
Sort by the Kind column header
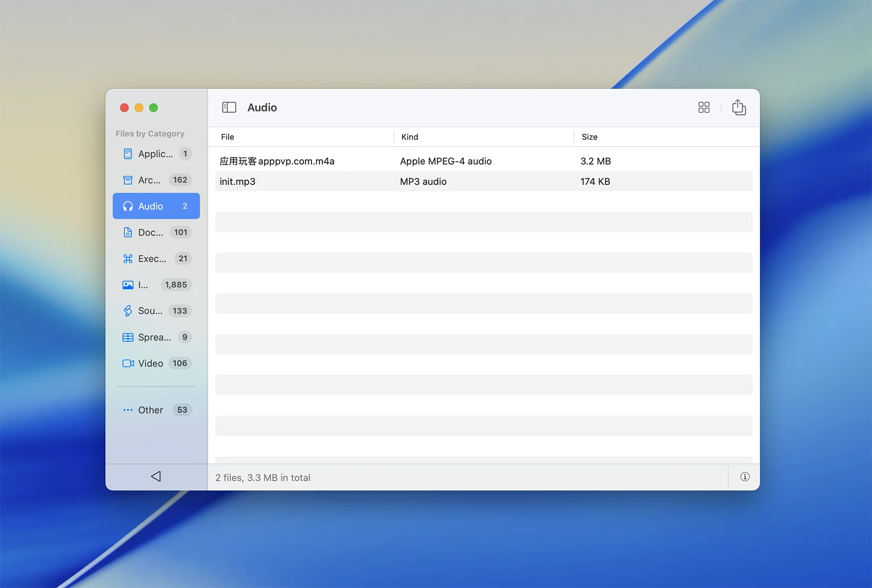pyautogui.click(x=410, y=137)
